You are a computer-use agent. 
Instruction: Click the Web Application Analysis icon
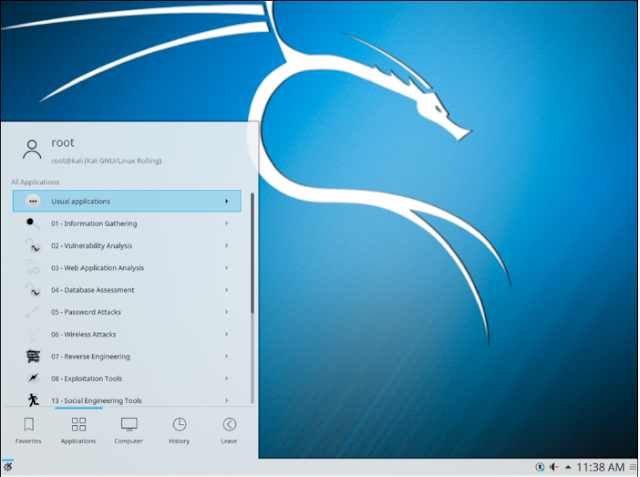tap(33, 268)
